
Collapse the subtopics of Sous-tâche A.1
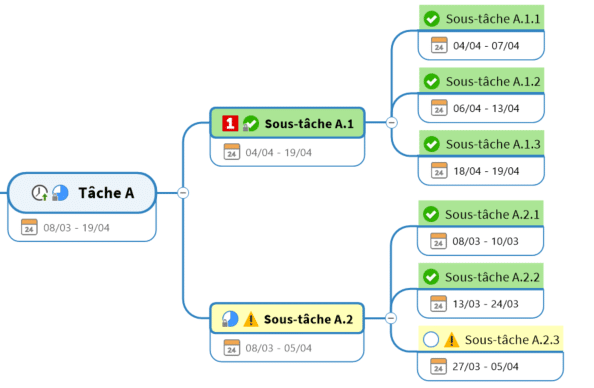coord(392,123)
